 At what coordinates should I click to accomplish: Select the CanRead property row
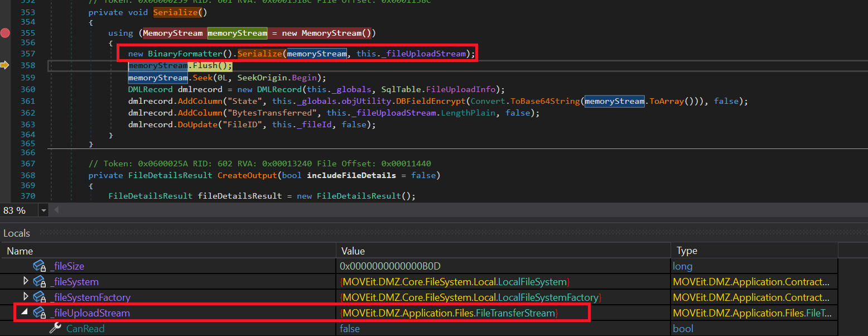[x=419, y=329]
